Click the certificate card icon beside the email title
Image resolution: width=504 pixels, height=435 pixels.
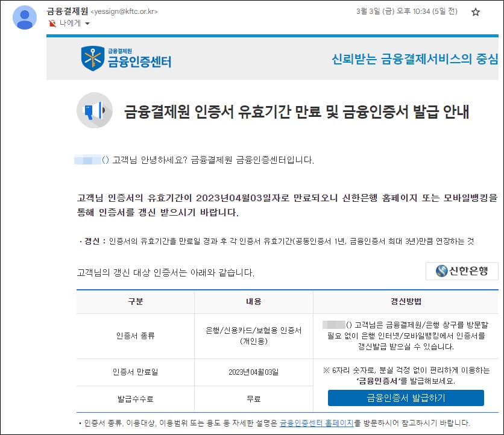[x=93, y=111]
